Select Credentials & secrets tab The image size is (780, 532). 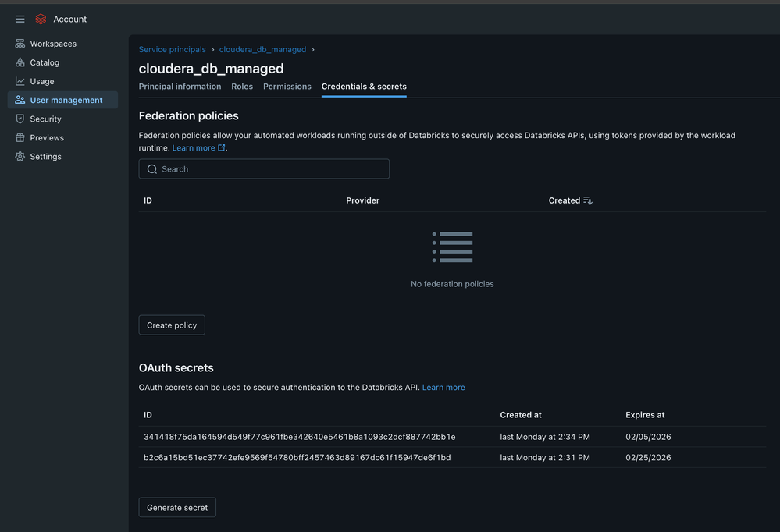364,87
